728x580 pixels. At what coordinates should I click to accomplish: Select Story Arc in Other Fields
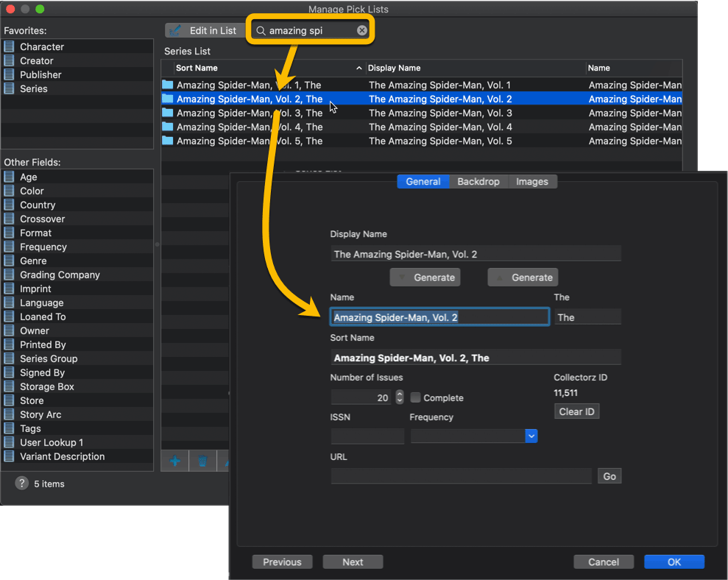[x=77, y=414]
